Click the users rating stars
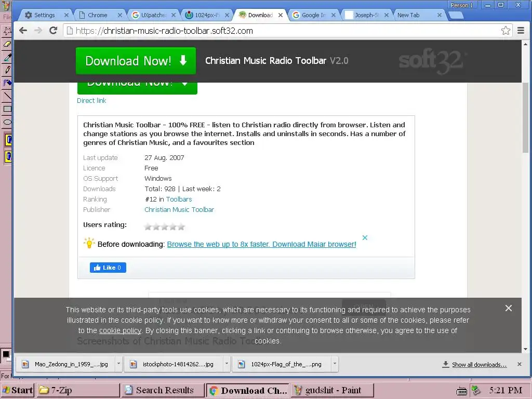 [165, 227]
